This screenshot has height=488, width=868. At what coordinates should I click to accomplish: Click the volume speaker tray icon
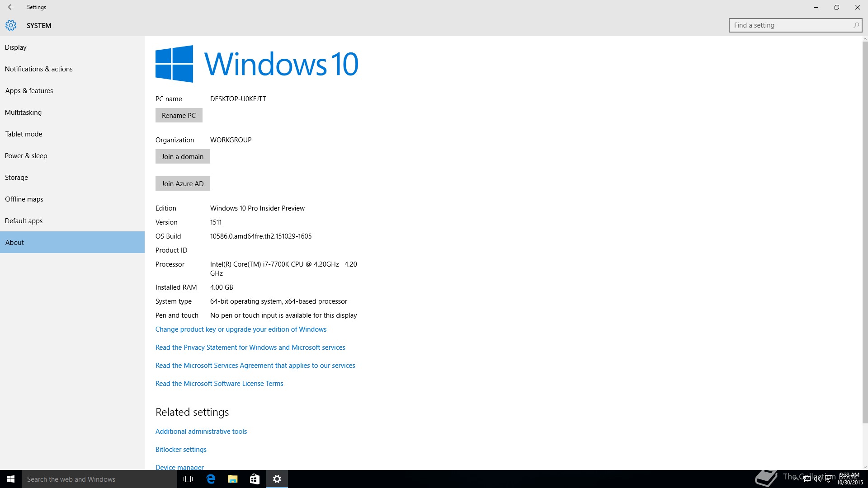(818, 479)
